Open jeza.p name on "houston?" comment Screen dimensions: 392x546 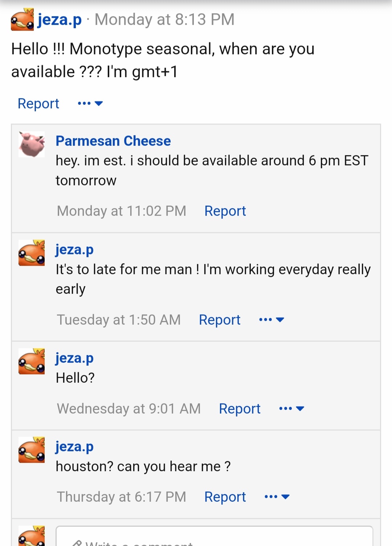[x=74, y=447]
